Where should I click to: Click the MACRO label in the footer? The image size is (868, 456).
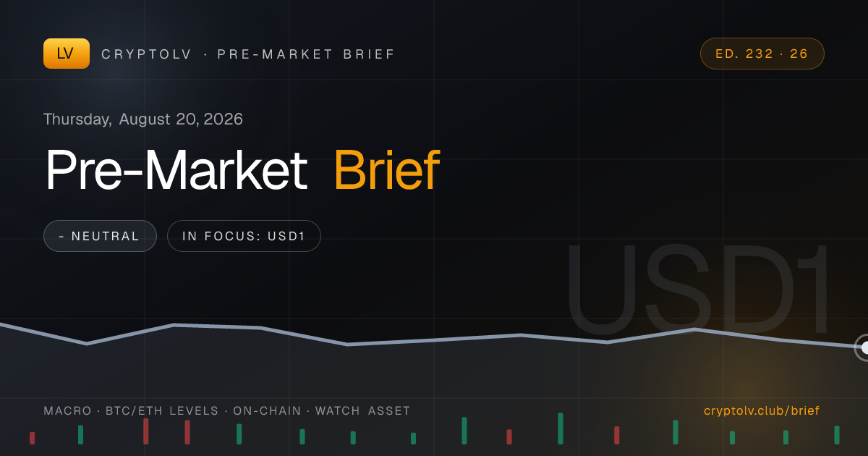[68, 411]
